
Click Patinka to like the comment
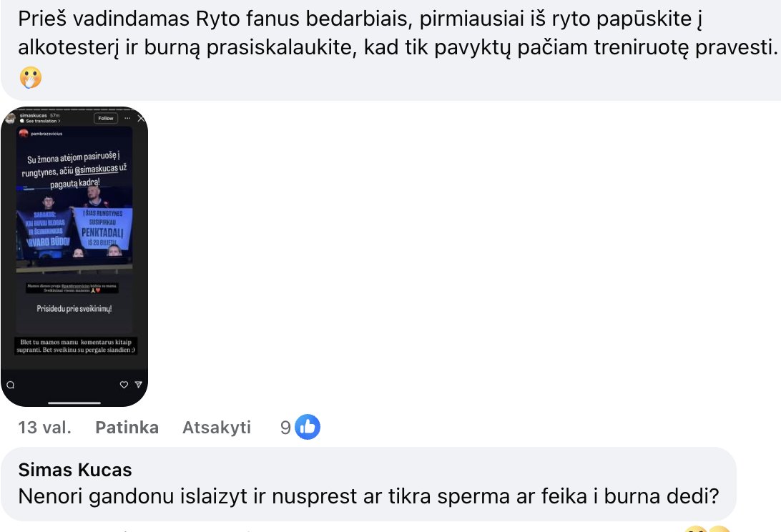coord(127,428)
